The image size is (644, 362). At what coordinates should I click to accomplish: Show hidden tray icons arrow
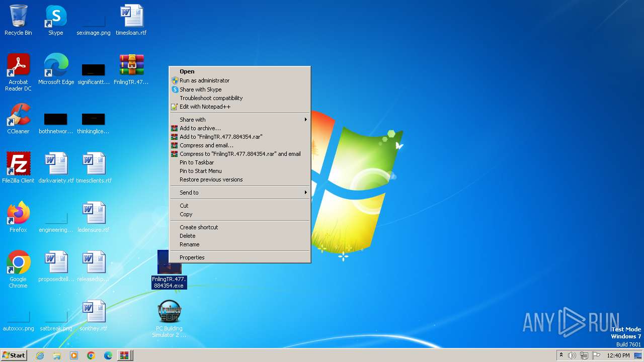click(x=561, y=355)
